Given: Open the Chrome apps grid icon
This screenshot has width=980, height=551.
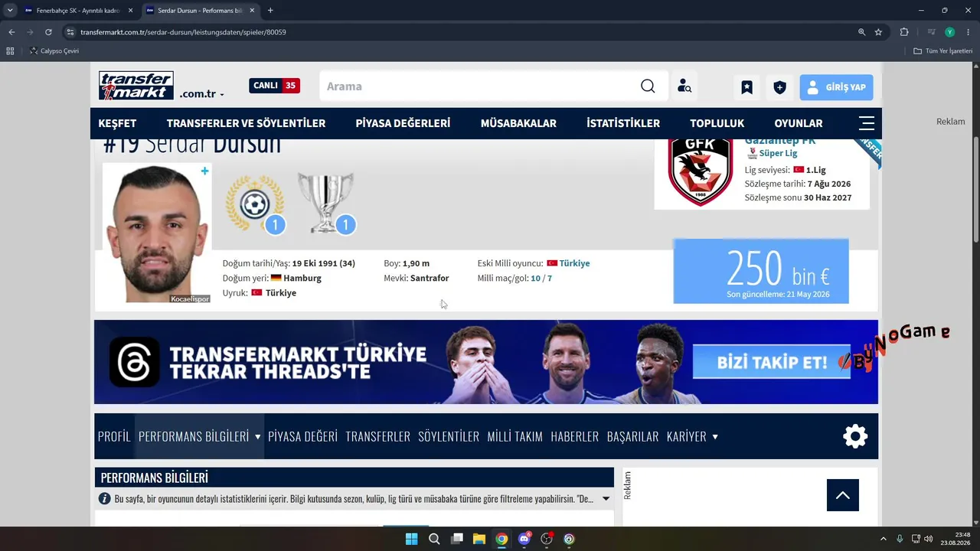Looking at the screenshot, I should point(10,51).
